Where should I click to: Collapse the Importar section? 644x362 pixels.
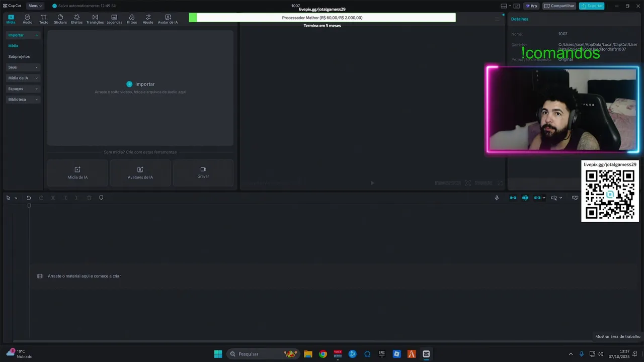(23, 35)
